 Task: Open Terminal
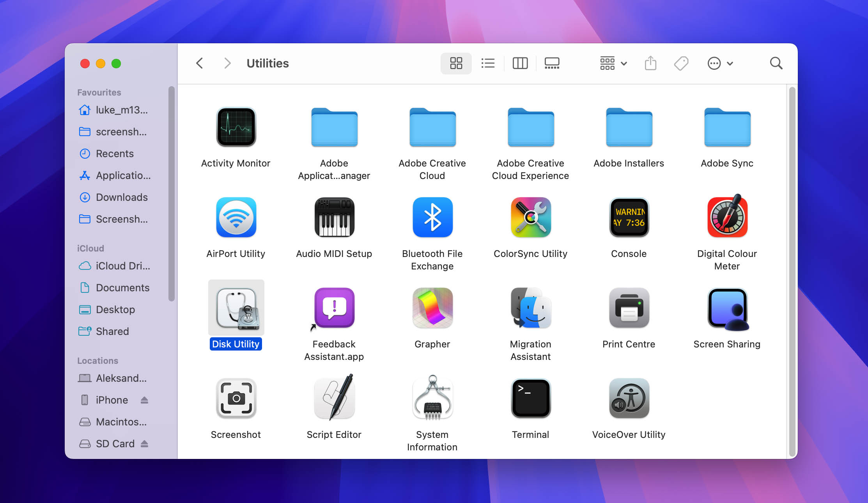point(530,398)
